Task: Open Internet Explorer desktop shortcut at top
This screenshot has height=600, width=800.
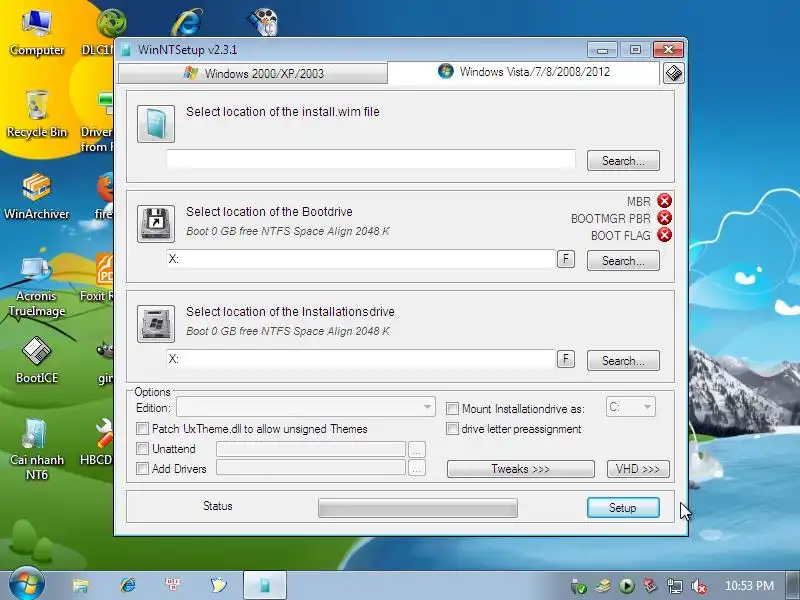Action: coord(187,21)
